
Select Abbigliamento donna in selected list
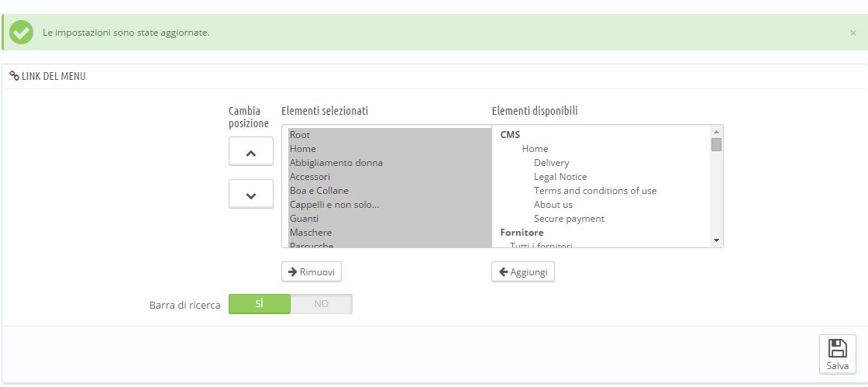[x=336, y=163]
